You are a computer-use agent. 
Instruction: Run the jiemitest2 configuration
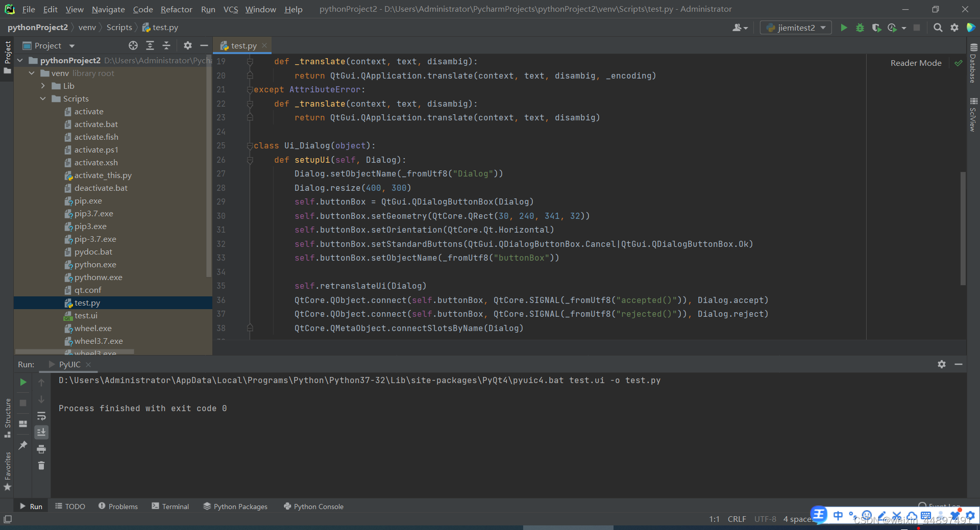coord(844,28)
